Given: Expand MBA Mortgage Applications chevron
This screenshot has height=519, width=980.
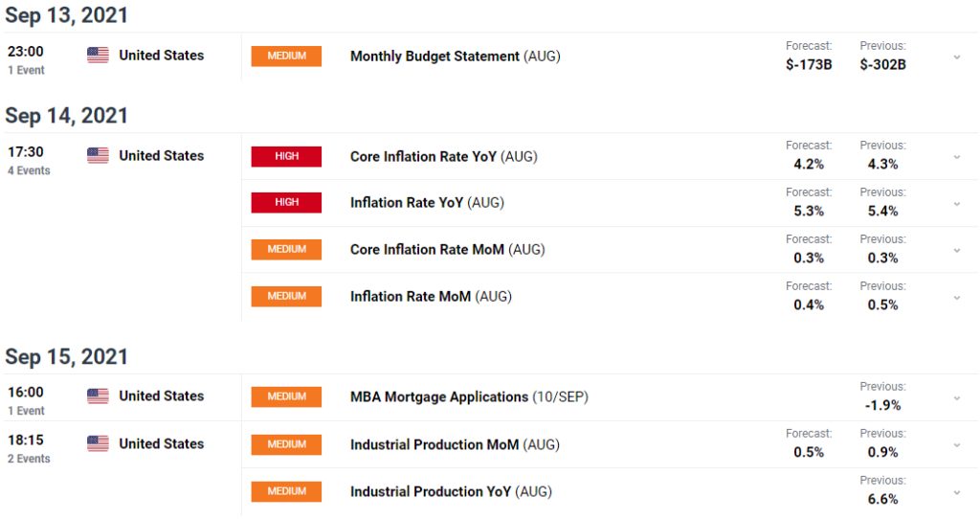Looking at the screenshot, I should point(956,398).
